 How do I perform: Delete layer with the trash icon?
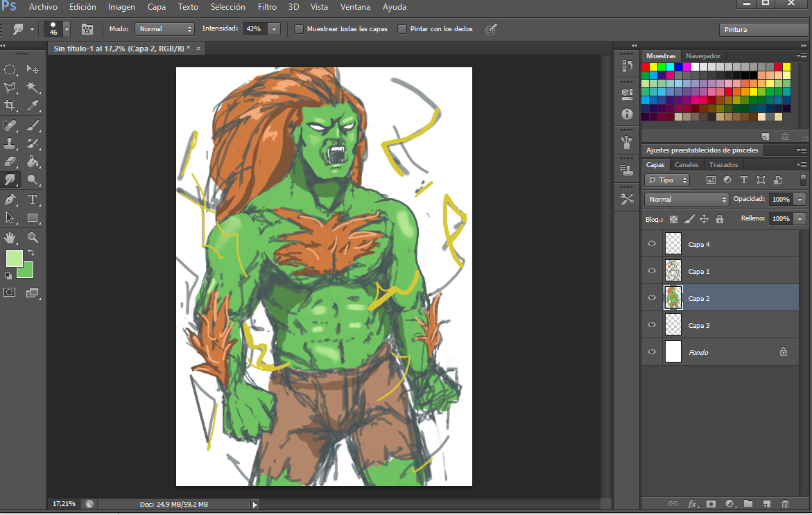pos(786,504)
